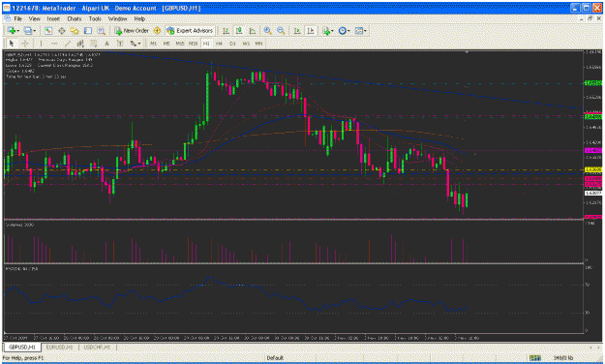Image resolution: width=605 pixels, height=364 pixels.
Task: Click the Indicators list icon
Action: [x=326, y=30]
